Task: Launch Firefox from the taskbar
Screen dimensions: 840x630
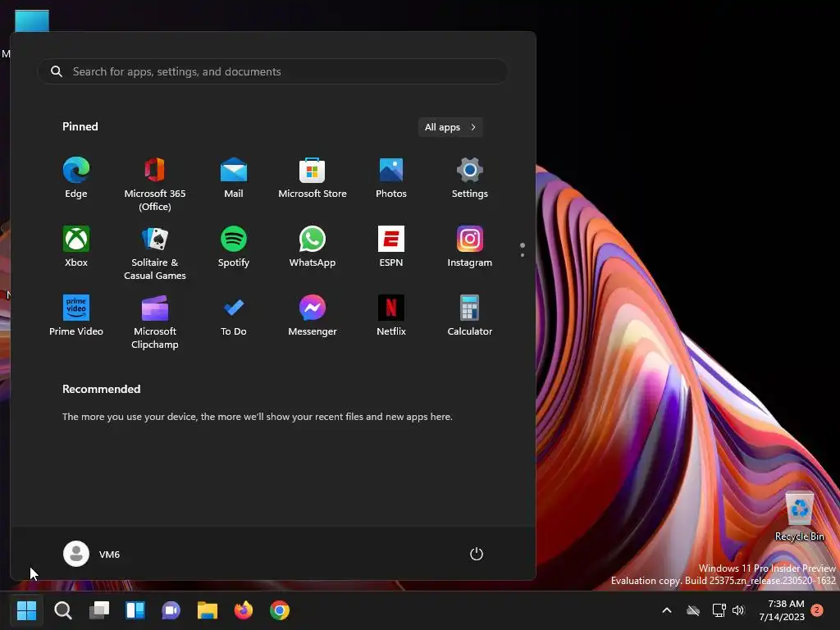Action: 243,610
